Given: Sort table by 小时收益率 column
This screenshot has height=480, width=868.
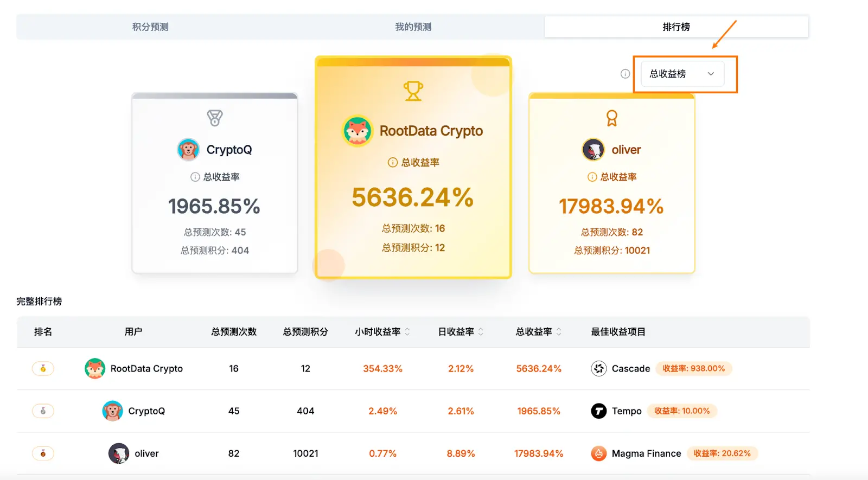Looking at the screenshot, I should (x=407, y=332).
